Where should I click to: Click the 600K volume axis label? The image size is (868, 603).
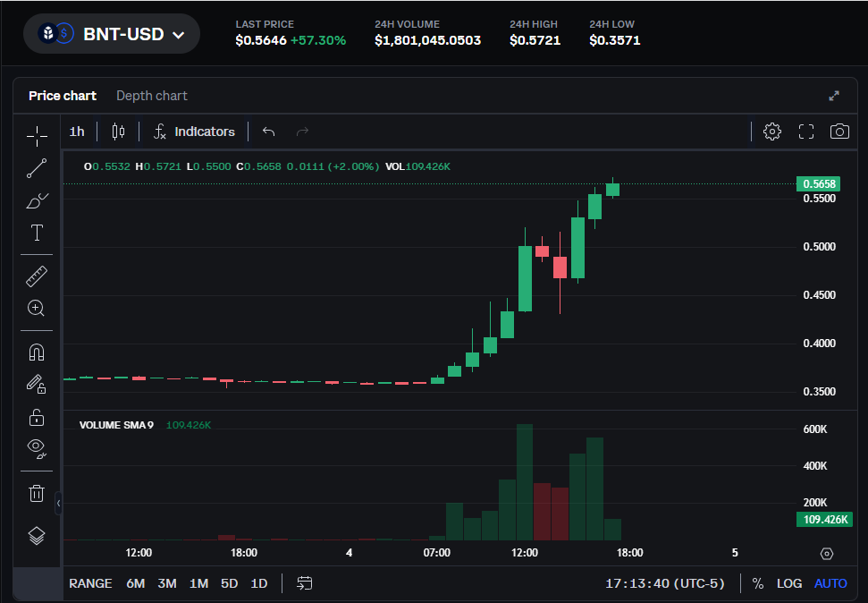(x=815, y=429)
